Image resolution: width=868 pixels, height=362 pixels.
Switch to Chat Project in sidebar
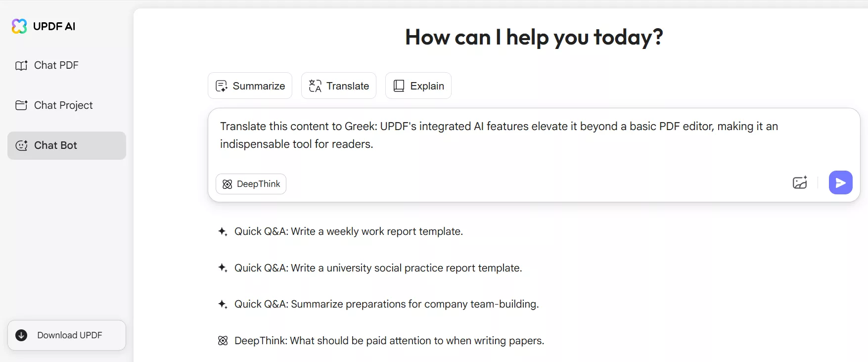[63, 105]
